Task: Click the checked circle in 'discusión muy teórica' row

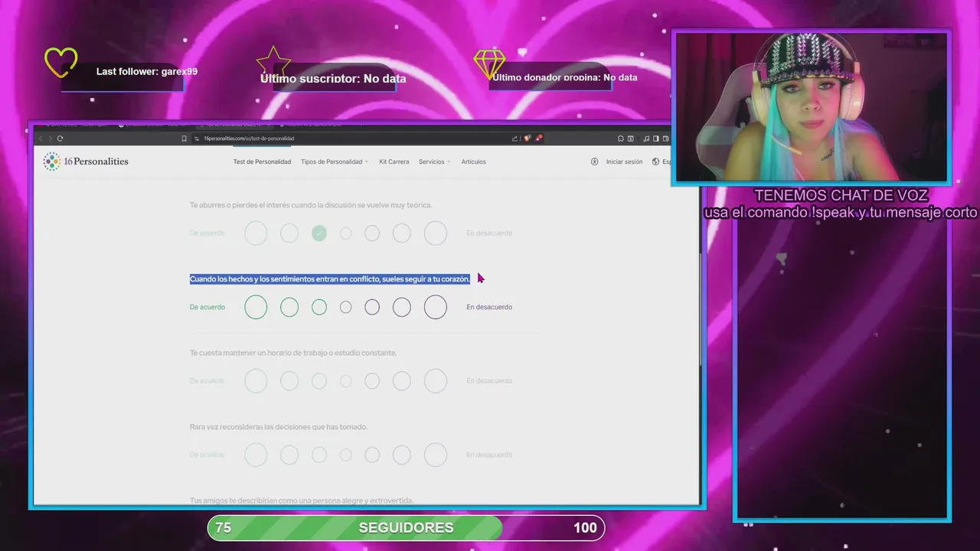Action: tap(319, 233)
